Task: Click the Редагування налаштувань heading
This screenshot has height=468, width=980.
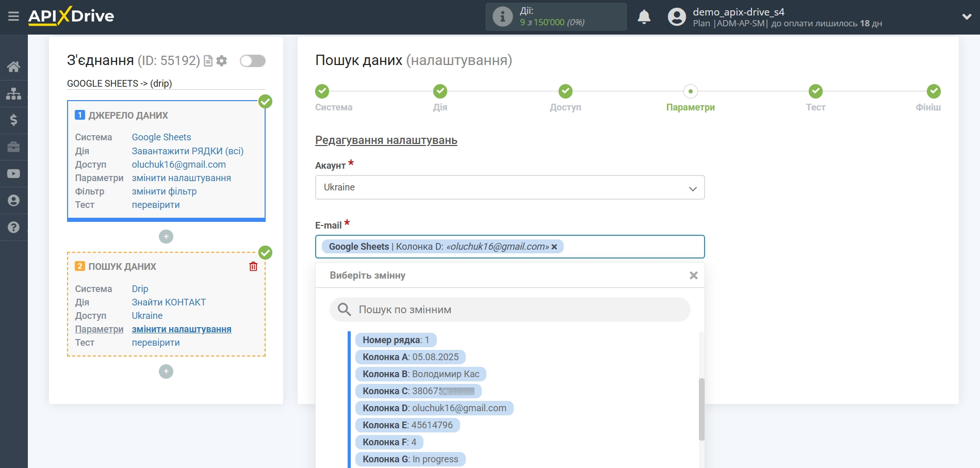Action: 386,140
